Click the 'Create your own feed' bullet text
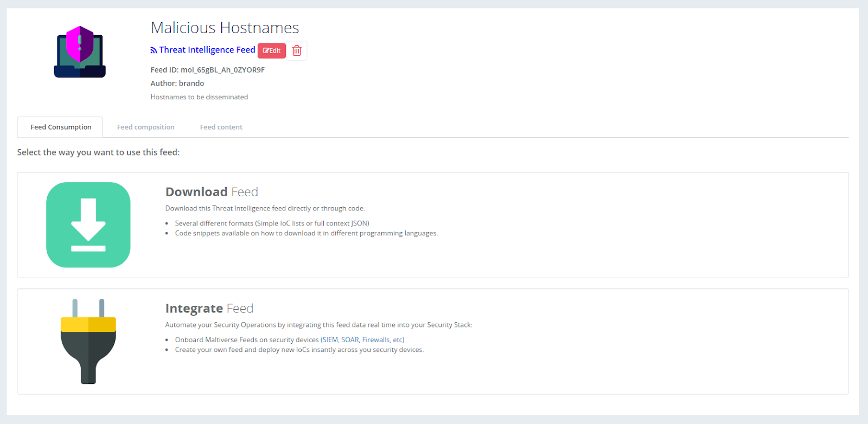This screenshot has width=868, height=424. [x=299, y=350]
